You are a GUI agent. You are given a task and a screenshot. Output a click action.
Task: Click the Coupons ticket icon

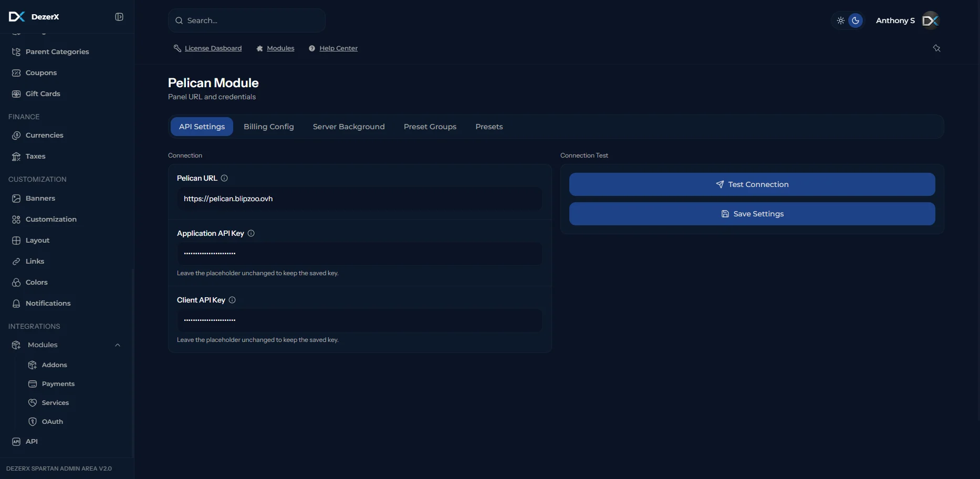coord(16,72)
